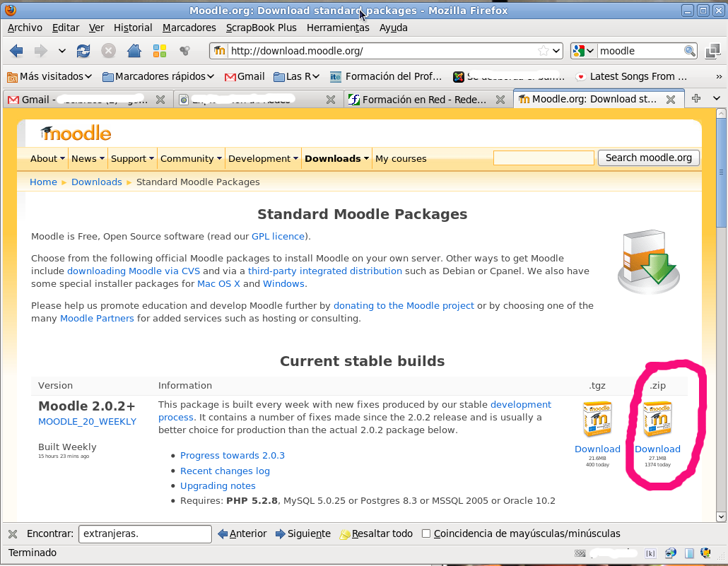The width and height of the screenshot is (728, 566).
Task: Open the Recent changes log link
Action: pyautogui.click(x=225, y=471)
